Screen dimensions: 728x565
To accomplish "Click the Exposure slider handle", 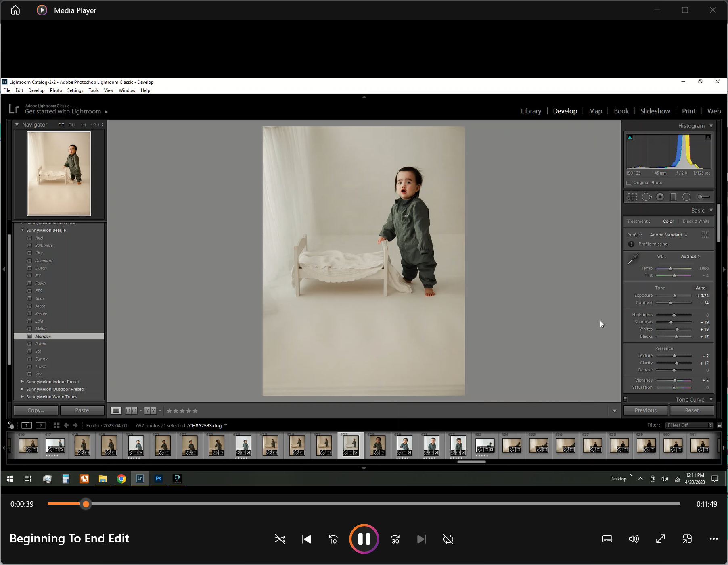I will click(675, 296).
